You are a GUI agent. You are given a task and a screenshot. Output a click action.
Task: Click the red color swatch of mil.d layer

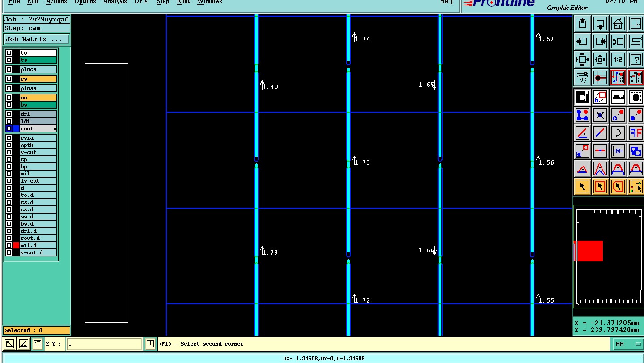pos(16,245)
